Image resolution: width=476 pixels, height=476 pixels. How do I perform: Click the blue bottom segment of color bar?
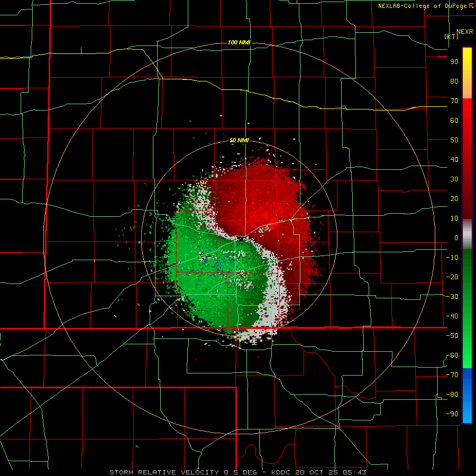pyautogui.click(x=467, y=395)
